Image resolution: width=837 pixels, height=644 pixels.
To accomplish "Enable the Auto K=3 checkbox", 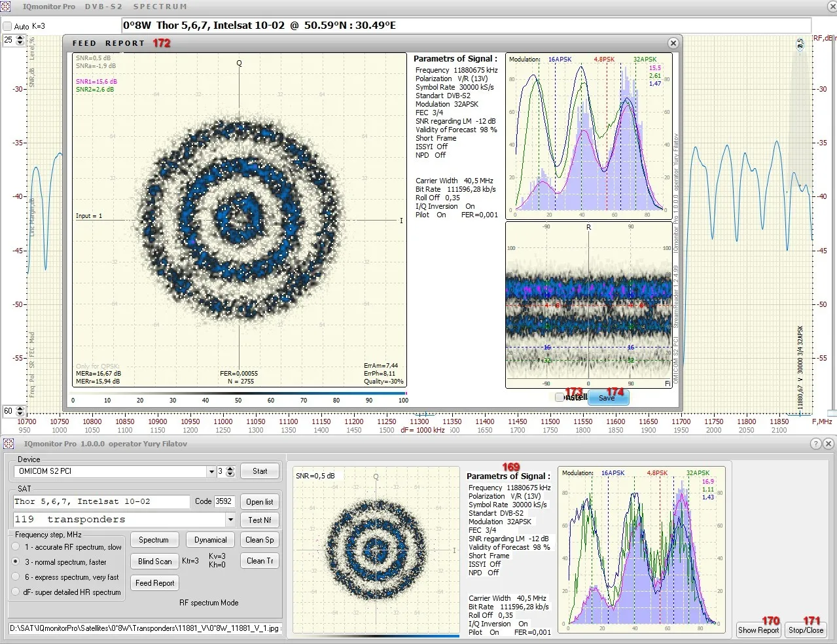I will tap(8, 26).
